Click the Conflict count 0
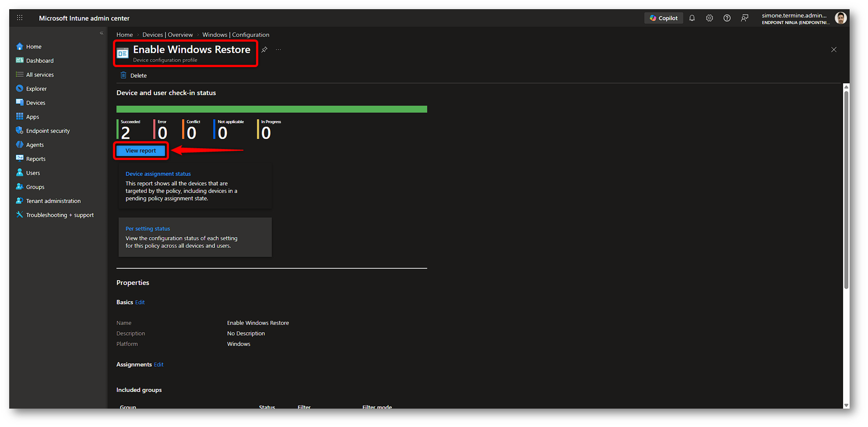 click(x=191, y=133)
